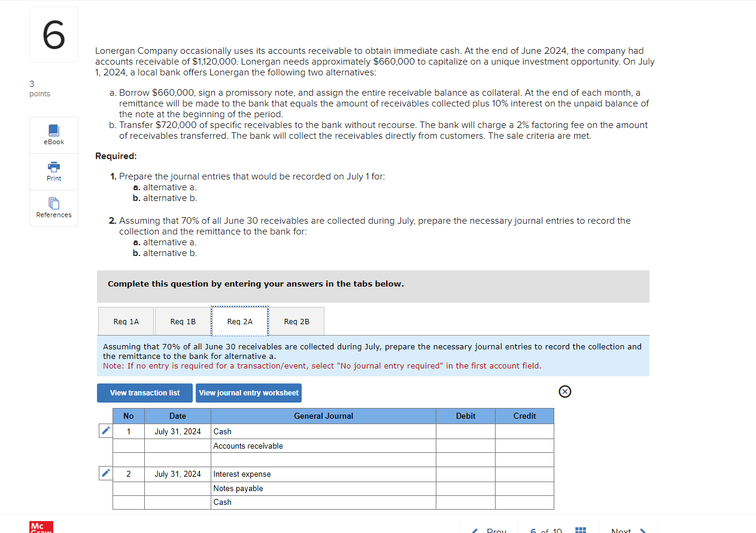Click the debit field for Interest expense

466,474
